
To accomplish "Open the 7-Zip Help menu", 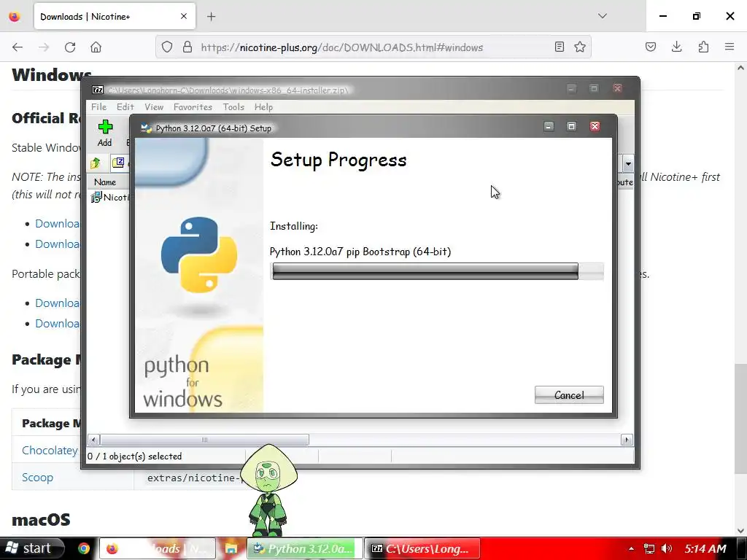I will pos(263,107).
